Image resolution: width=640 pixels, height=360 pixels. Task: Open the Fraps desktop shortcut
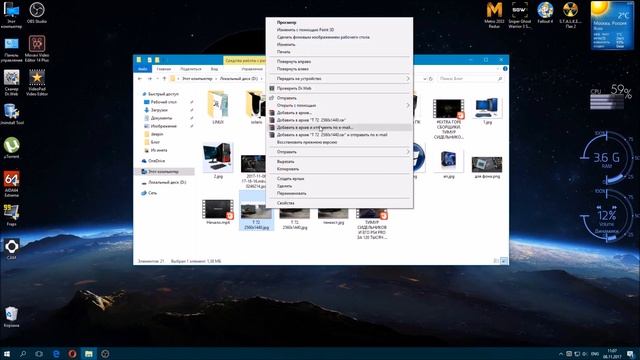pos(11,215)
